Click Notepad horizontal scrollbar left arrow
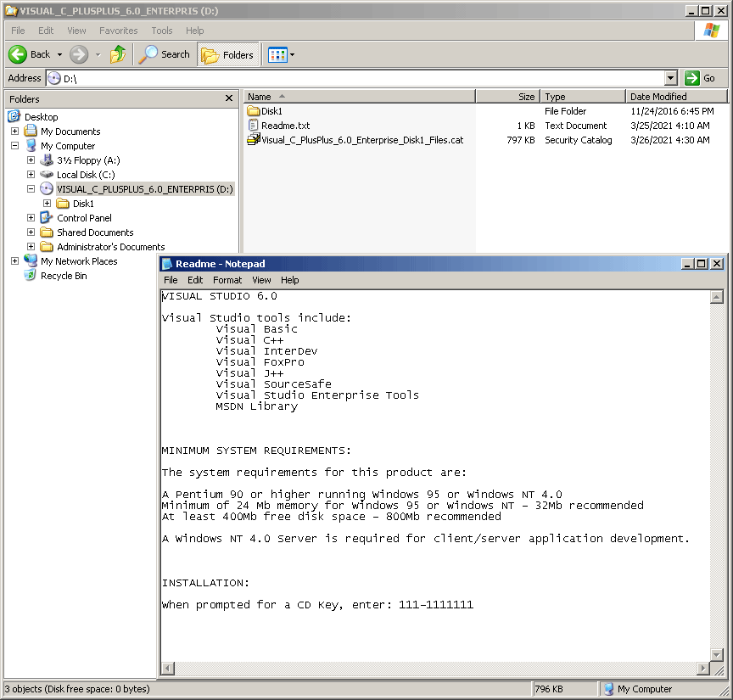Screen dimensions: 733x700 168,669
